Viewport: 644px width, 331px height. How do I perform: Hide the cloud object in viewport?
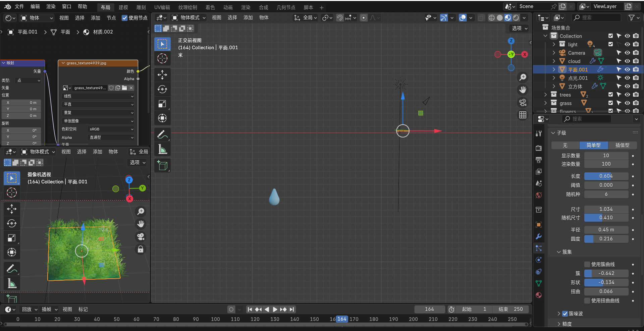627,61
